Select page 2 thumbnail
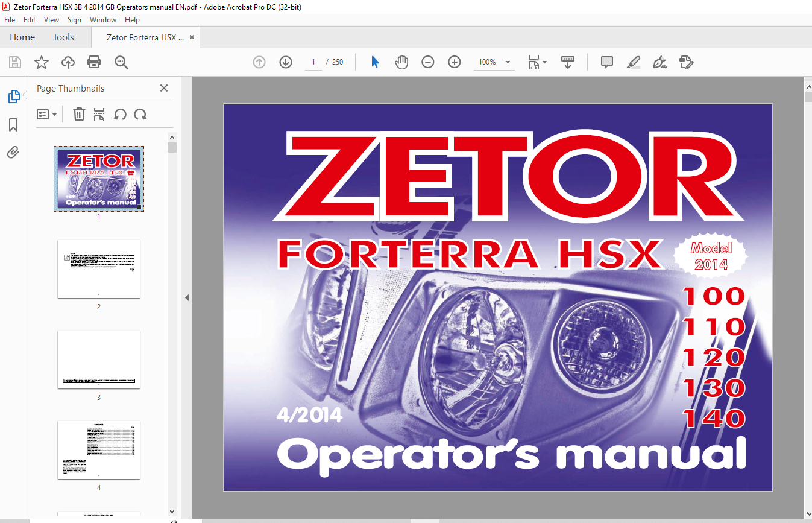This screenshot has height=523, width=812. 99,269
